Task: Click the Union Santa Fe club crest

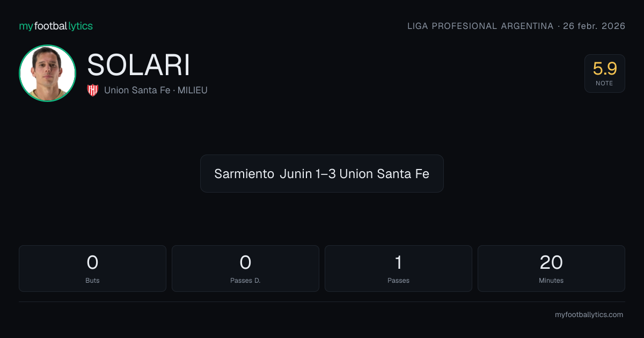Action: 93,90
